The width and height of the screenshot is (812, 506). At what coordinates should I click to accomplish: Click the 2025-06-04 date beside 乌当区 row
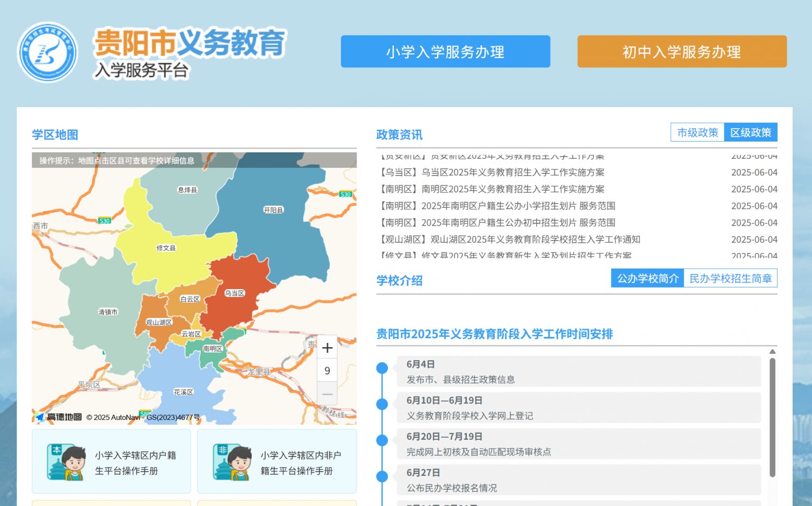754,172
